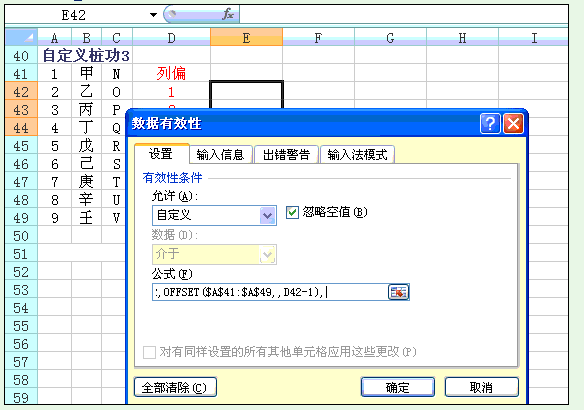Click the cell containing 壬

(x=86, y=218)
